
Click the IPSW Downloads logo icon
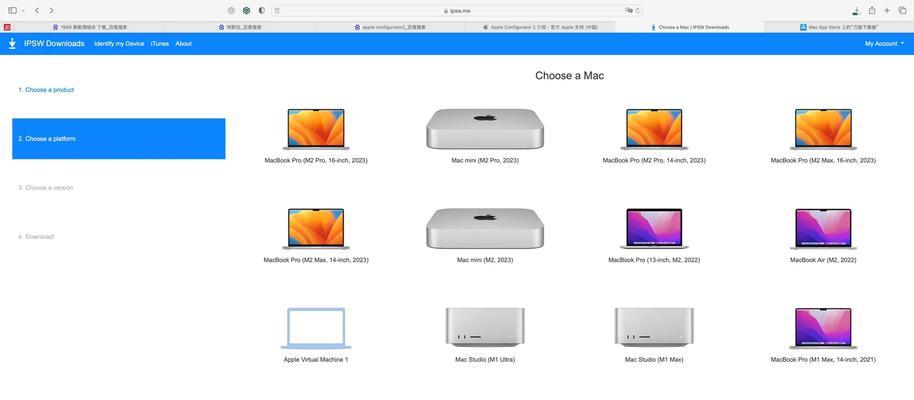[x=12, y=44]
